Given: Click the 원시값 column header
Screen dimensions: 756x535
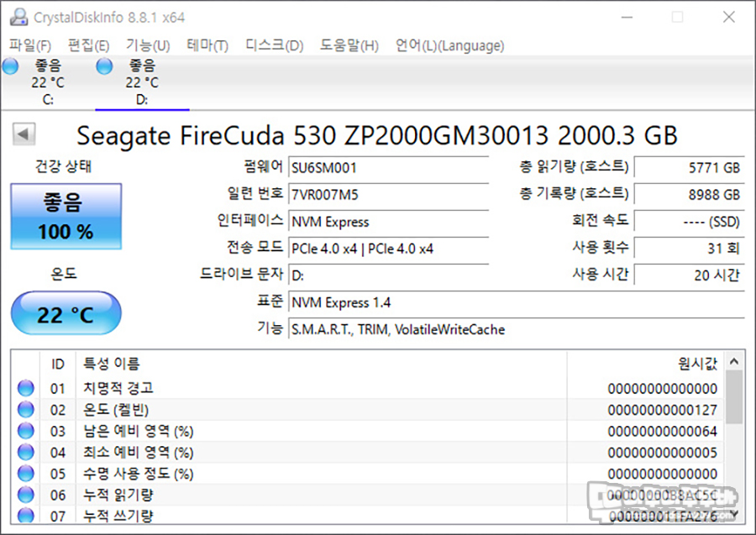Looking at the screenshot, I should point(646,364).
